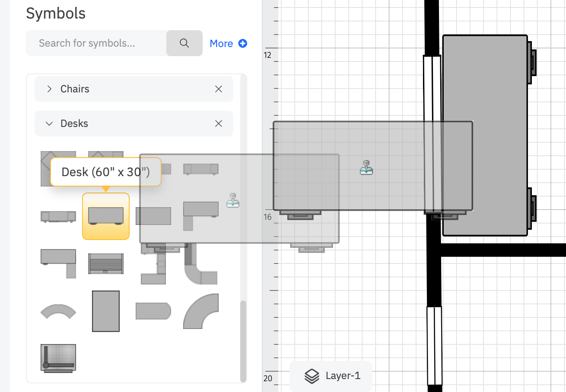Collapse the Desks category
Screen dimensions: 566x392
click(x=49, y=123)
